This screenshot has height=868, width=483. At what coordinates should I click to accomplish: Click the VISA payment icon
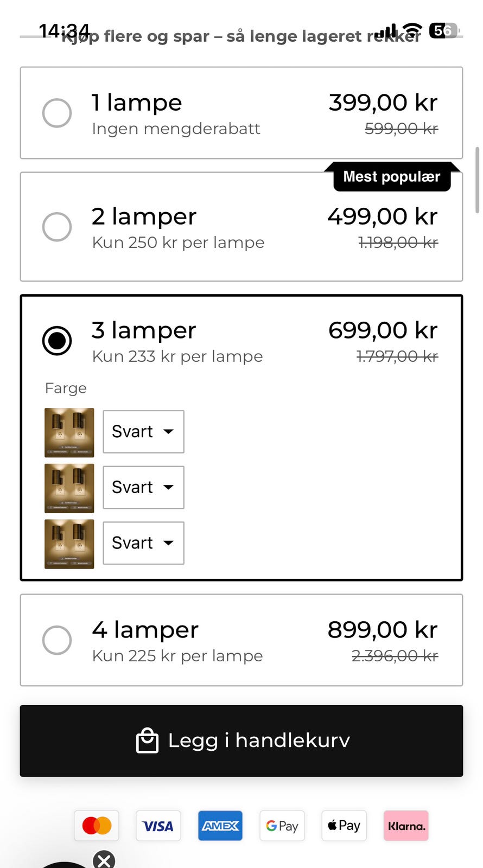(x=158, y=826)
